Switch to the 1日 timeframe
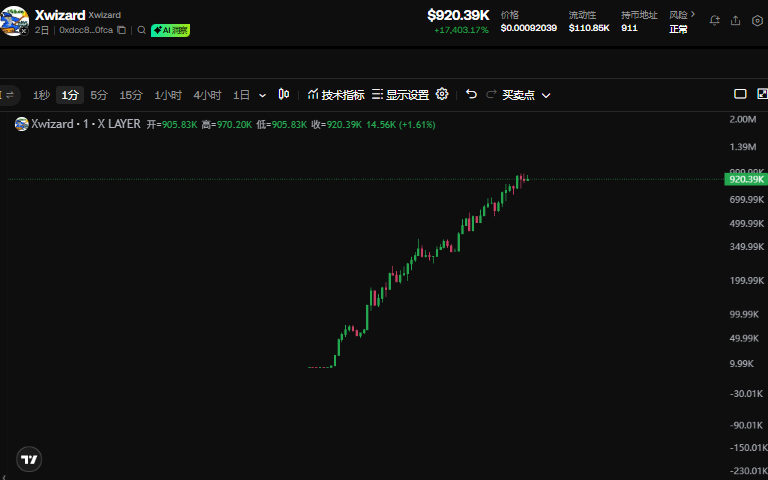Image resolution: width=768 pixels, height=480 pixels. pos(241,95)
